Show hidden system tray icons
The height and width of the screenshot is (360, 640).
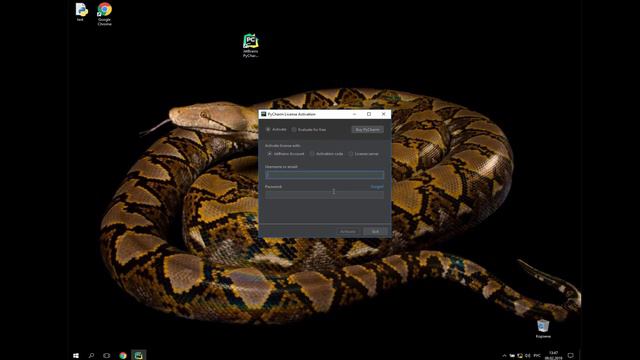coord(504,356)
